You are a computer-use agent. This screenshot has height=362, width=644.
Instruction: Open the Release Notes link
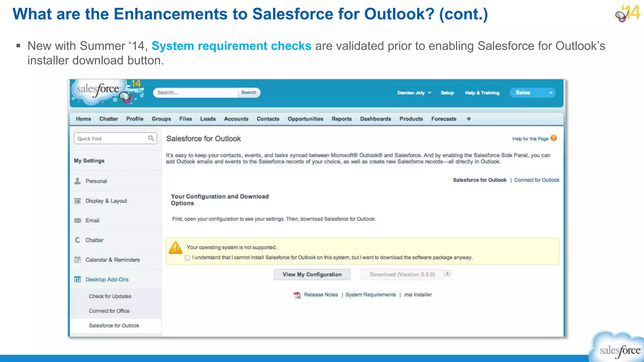pos(321,295)
